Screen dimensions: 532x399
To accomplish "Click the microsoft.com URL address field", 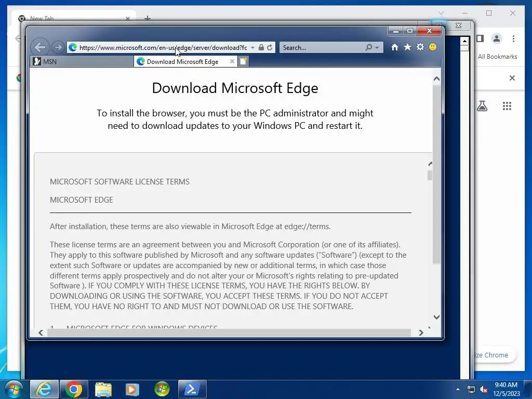I will (163, 47).
